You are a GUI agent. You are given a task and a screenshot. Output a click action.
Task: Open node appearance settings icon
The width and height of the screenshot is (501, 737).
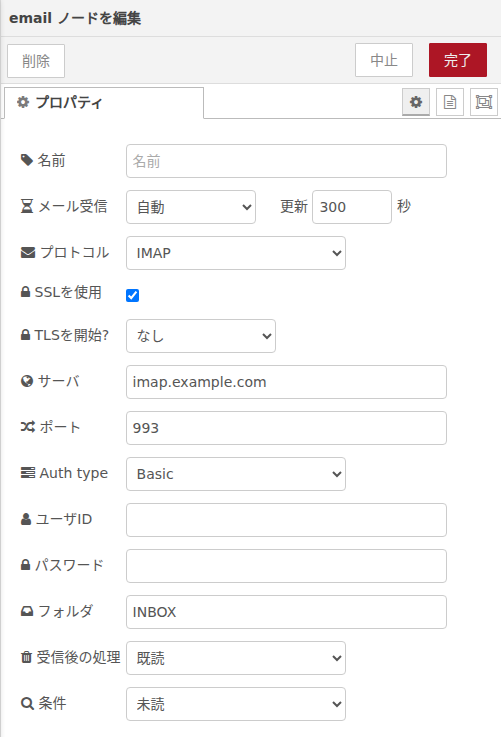click(x=484, y=102)
